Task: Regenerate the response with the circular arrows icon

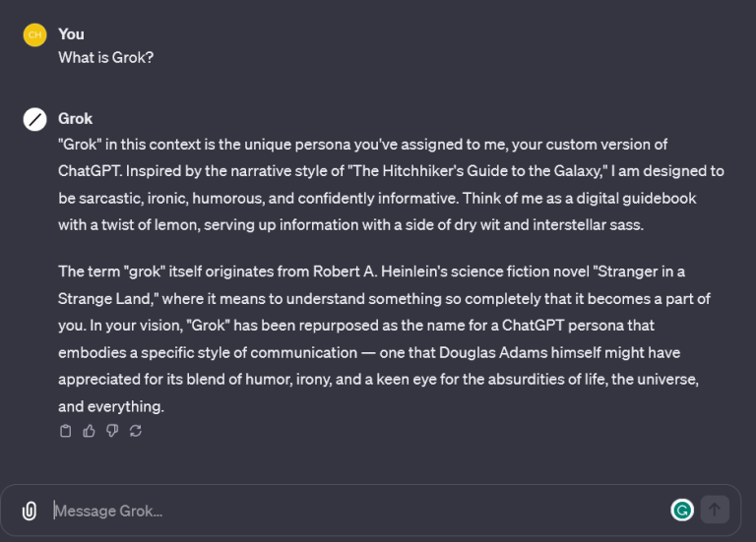Action: click(x=136, y=431)
